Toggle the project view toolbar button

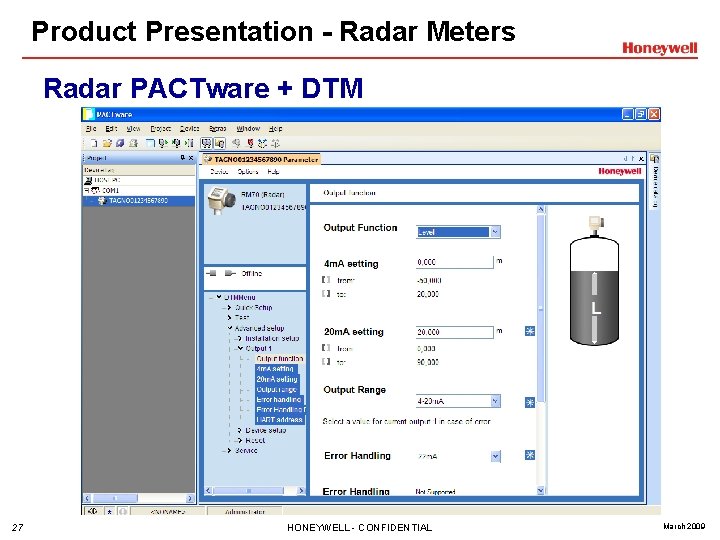click(x=219, y=143)
